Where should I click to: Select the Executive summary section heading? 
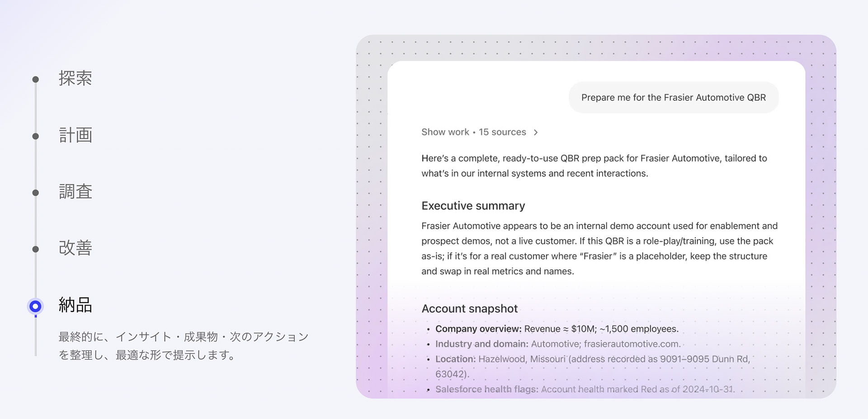pos(473,206)
